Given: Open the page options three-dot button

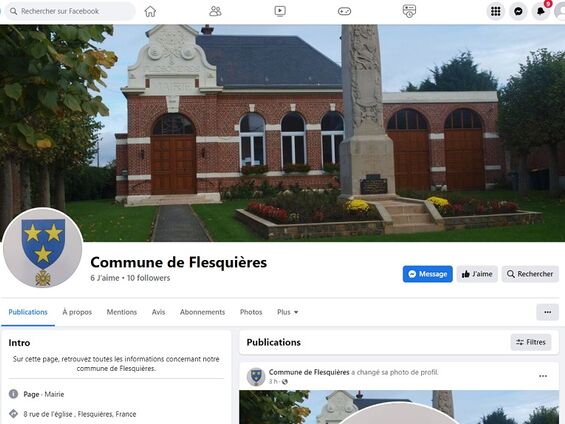Looking at the screenshot, I should 547,312.
